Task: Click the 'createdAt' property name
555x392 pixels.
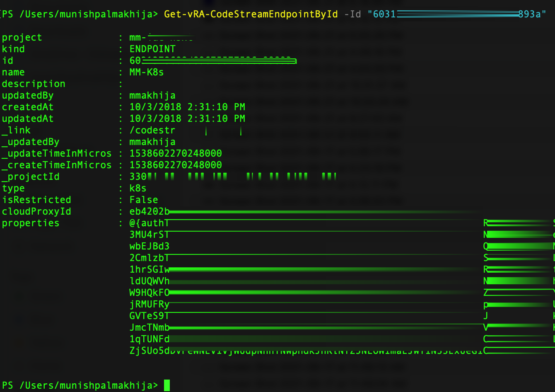Action: (28, 107)
